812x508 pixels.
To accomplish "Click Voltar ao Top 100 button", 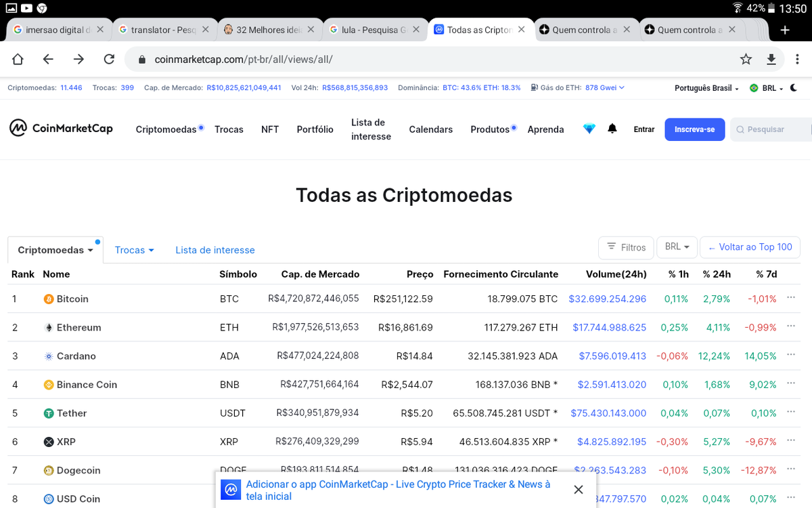I will coord(750,247).
